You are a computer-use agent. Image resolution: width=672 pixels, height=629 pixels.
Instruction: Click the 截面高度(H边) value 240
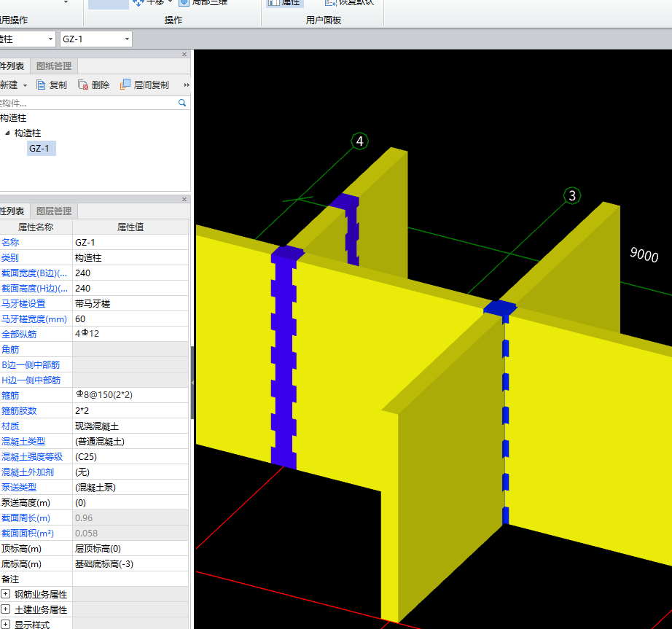[x=130, y=289]
